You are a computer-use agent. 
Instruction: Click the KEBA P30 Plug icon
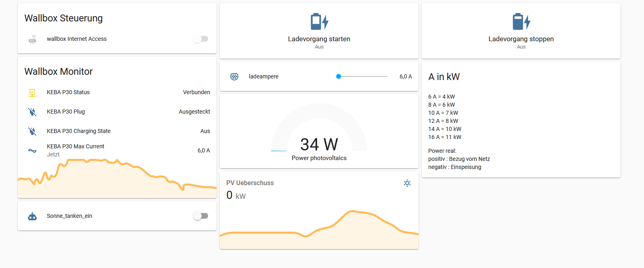click(32, 112)
